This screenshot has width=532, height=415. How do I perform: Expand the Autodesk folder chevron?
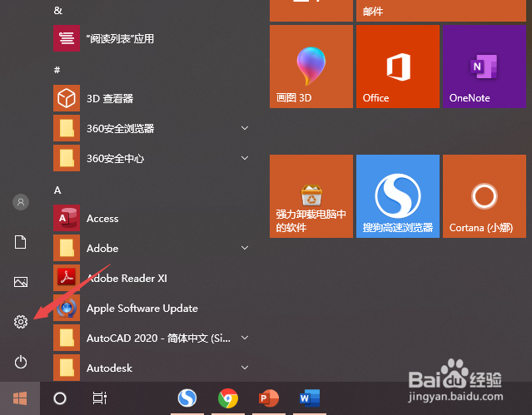[x=245, y=368]
